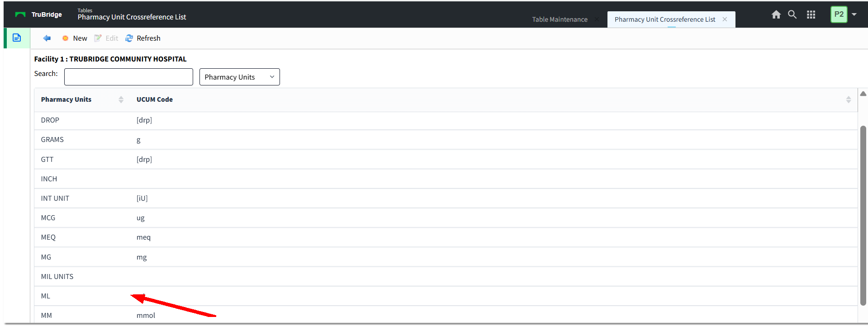Open the apps grid icon
The image size is (868, 326).
811,14
